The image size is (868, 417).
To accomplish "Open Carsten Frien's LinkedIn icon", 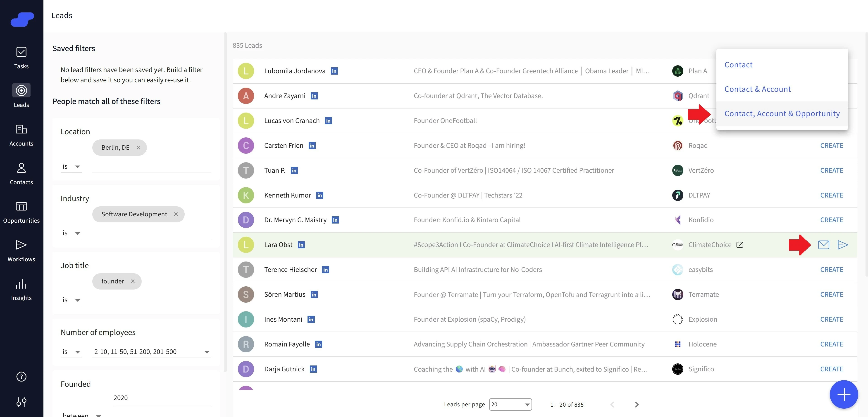I will (x=312, y=146).
